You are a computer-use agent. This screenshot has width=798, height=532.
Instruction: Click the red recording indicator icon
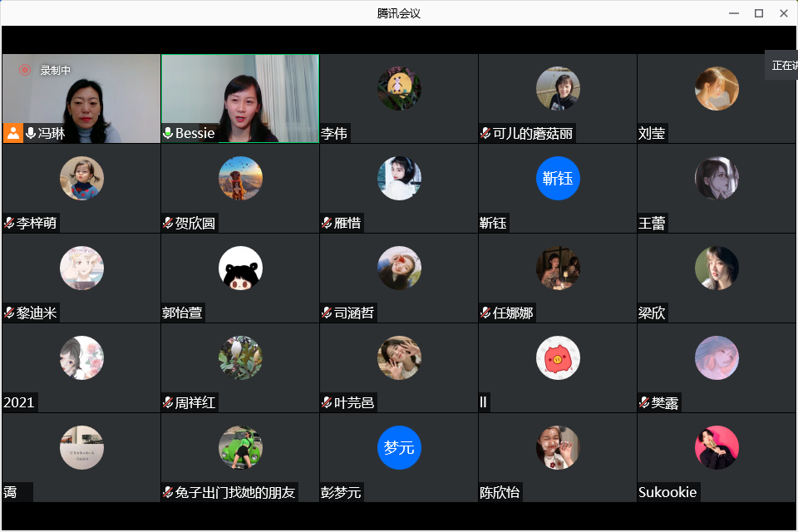tap(25, 71)
